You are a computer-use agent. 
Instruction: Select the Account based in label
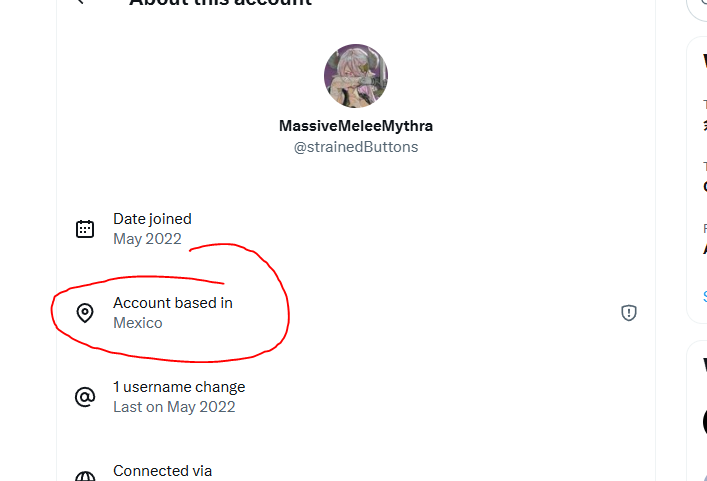(x=173, y=303)
